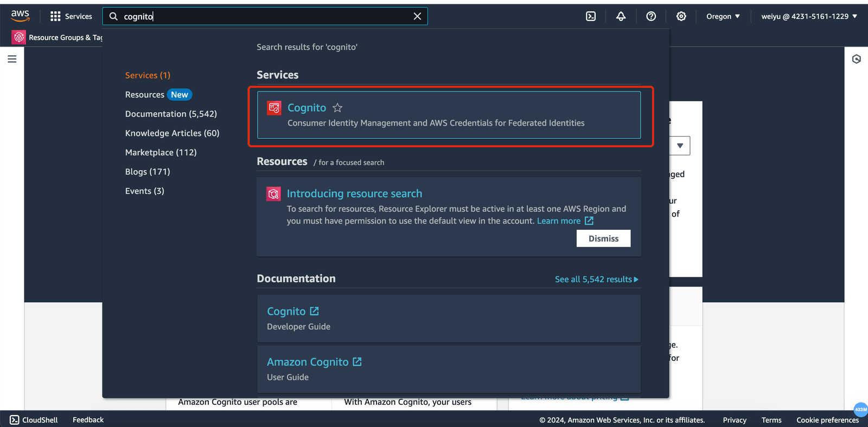Open the Feedback footer link

[x=88, y=420]
